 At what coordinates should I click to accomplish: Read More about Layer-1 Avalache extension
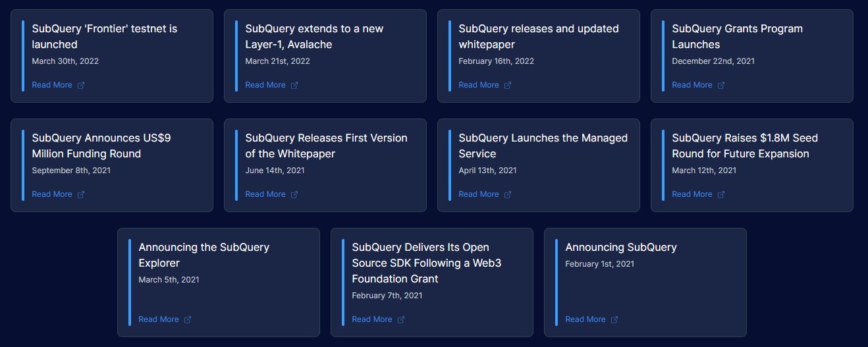(x=265, y=85)
